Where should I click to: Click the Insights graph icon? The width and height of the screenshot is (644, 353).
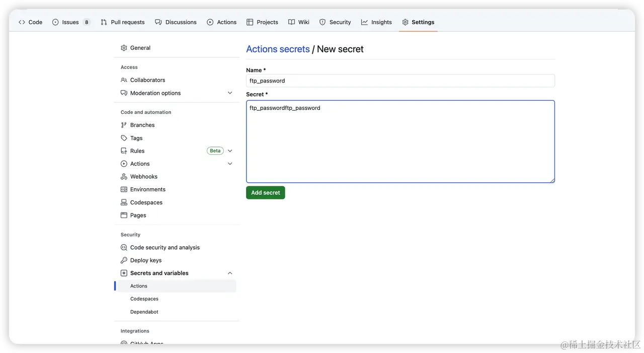[364, 22]
